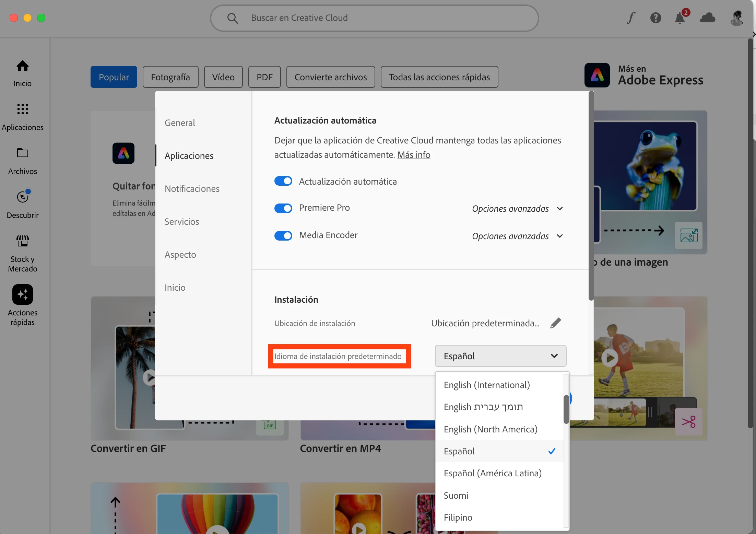Image resolution: width=756 pixels, height=534 pixels.
Task: Switch to Notificaciones preferences tab
Action: (x=192, y=189)
